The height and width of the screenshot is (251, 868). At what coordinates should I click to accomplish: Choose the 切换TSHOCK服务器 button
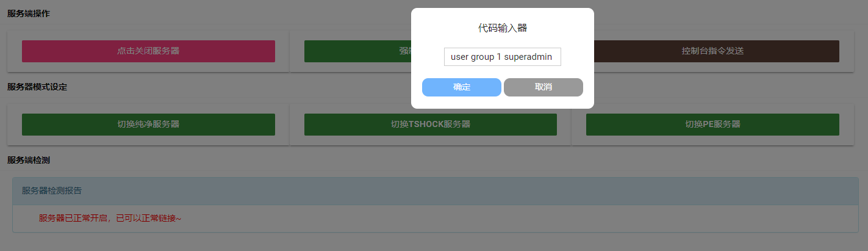point(431,125)
